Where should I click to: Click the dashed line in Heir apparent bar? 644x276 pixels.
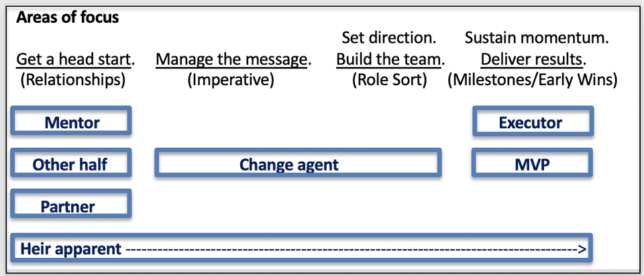coord(349,250)
